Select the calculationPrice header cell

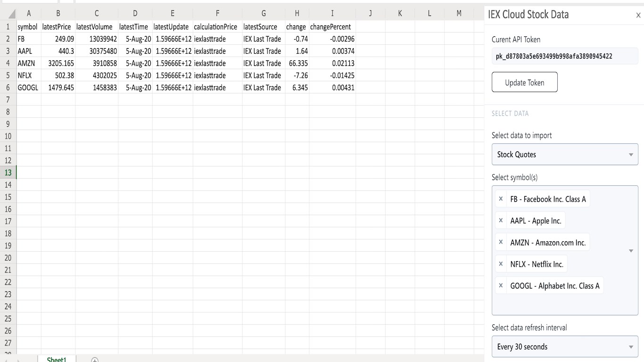[x=218, y=27]
